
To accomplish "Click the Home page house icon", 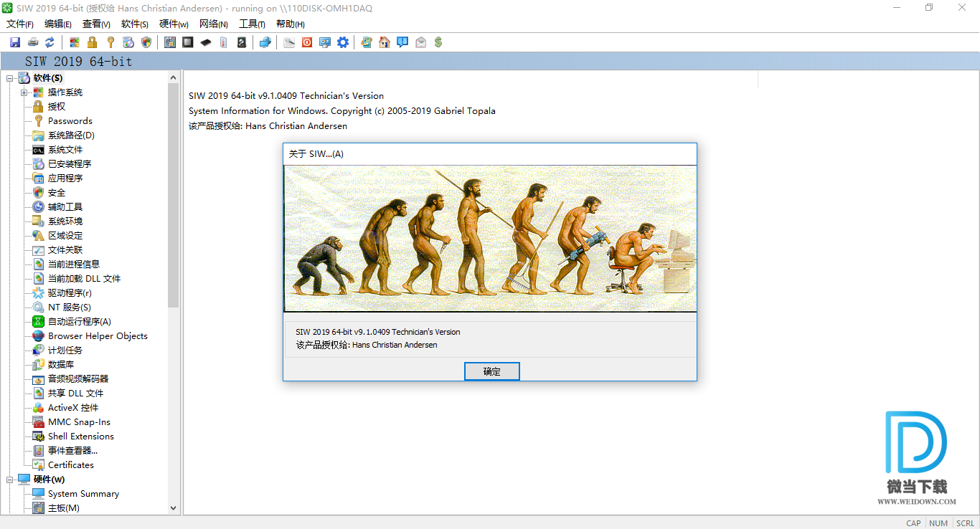I will pyautogui.click(x=385, y=42).
